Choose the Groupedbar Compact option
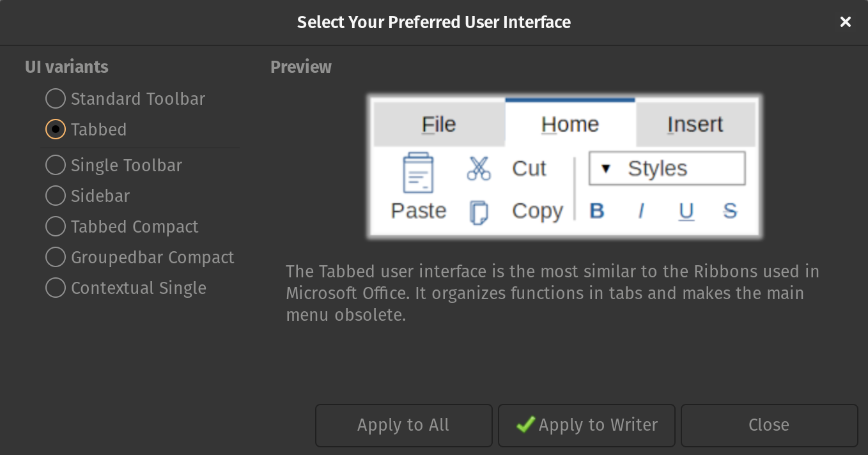This screenshot has height=455, width=868. click(56, 257)
